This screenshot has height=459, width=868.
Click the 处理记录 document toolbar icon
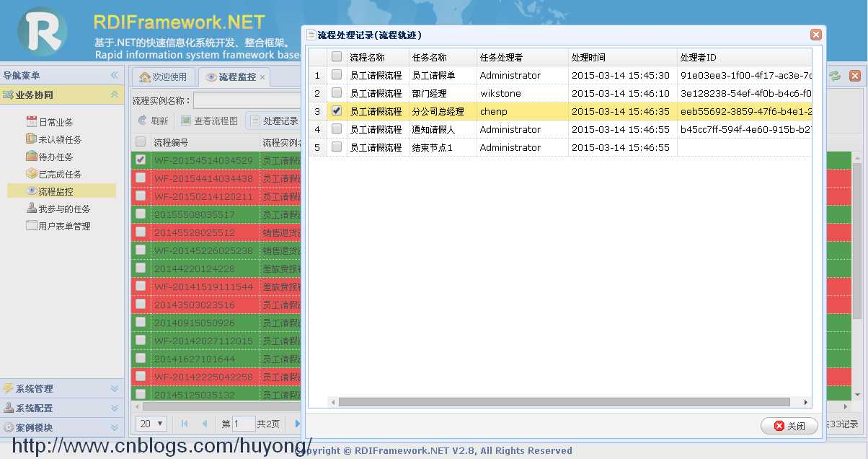tap(255, 121)
